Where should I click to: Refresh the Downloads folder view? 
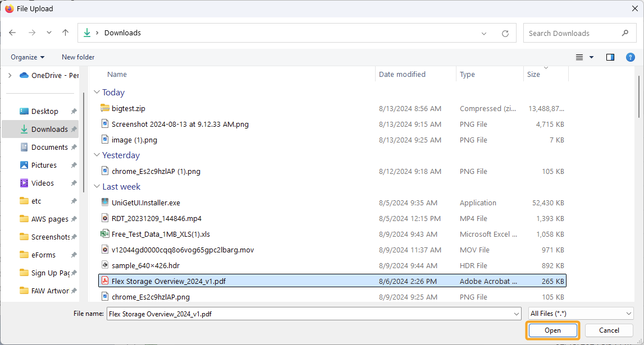pyautogui.click(x=505, y=33)
